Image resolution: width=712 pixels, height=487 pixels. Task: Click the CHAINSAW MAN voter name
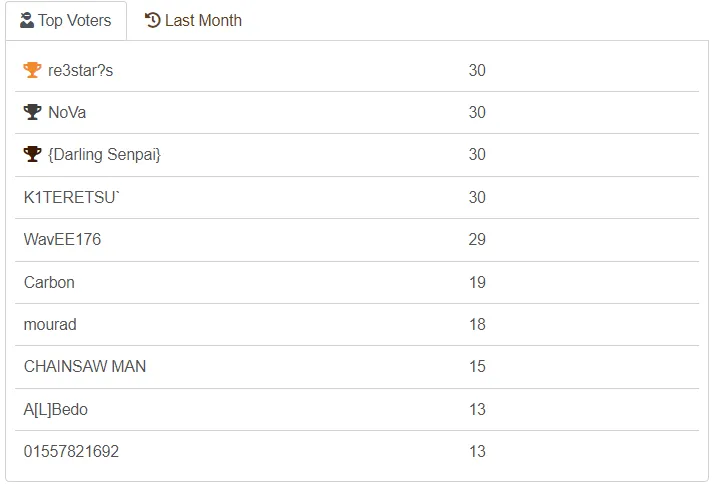pyautogui.click(x=85, y=366)
